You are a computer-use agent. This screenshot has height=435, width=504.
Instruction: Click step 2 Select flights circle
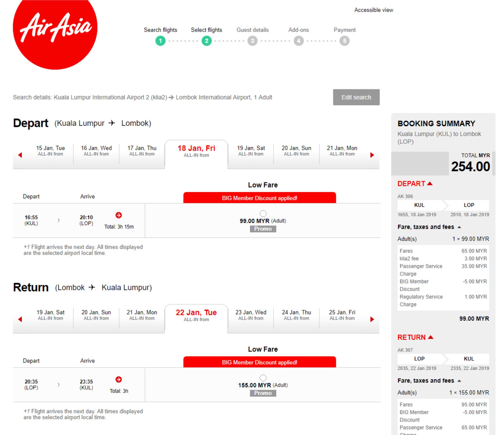coord(207,41)
